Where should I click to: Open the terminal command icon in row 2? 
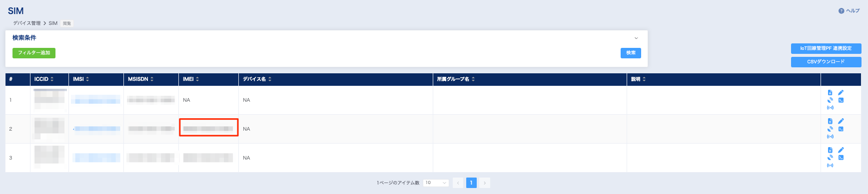click(x=841, y=129)
